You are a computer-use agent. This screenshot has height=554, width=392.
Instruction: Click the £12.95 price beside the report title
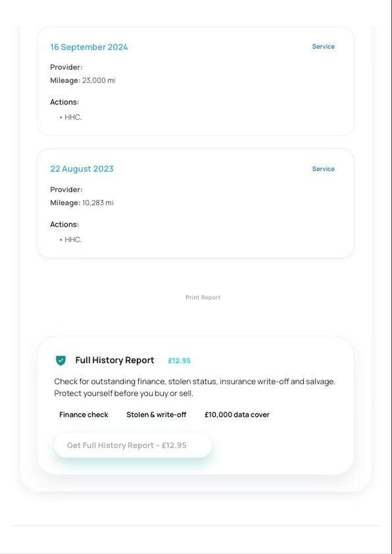click(179, 361)
